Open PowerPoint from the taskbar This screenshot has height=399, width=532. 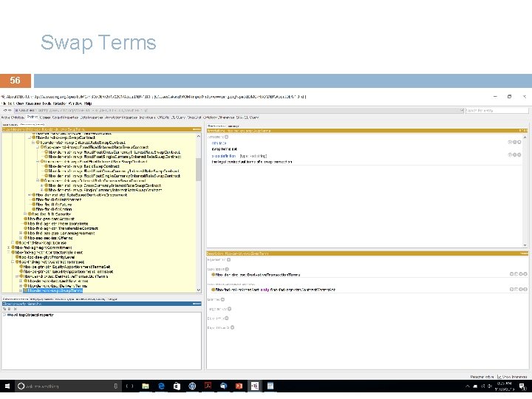(239, 386)
